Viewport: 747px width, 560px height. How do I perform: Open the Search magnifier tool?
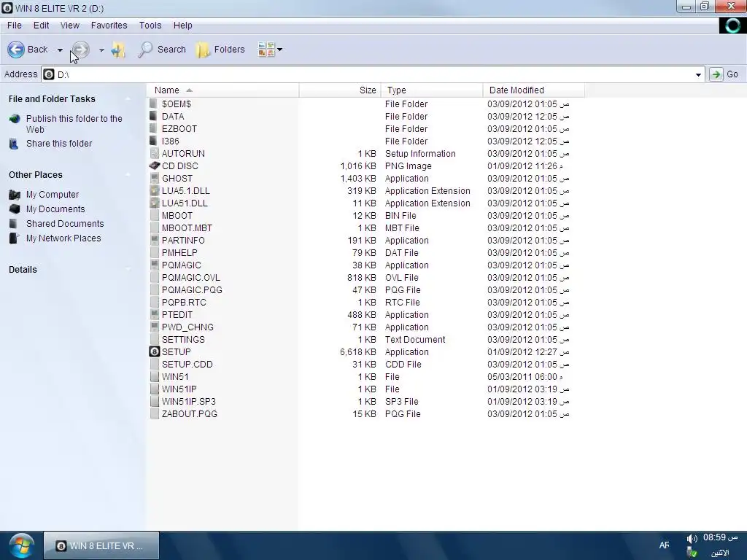coord(145,49)
